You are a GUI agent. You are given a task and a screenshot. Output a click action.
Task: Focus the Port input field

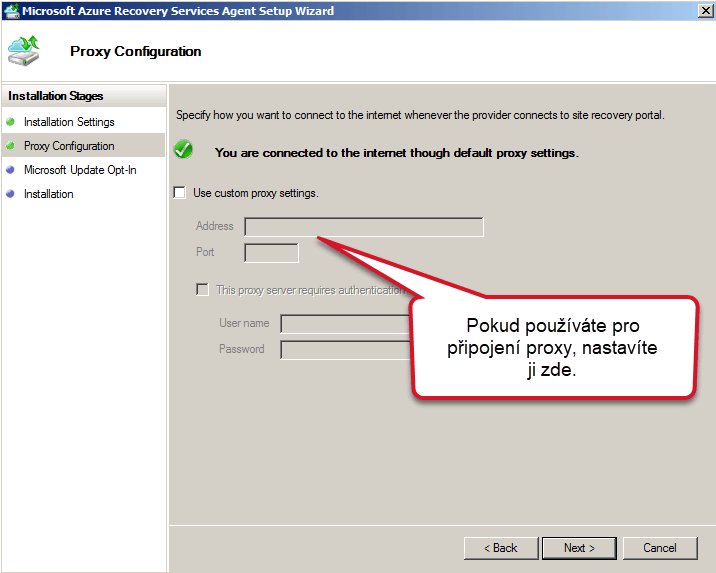pyautogui.click(x=271, y=253)
